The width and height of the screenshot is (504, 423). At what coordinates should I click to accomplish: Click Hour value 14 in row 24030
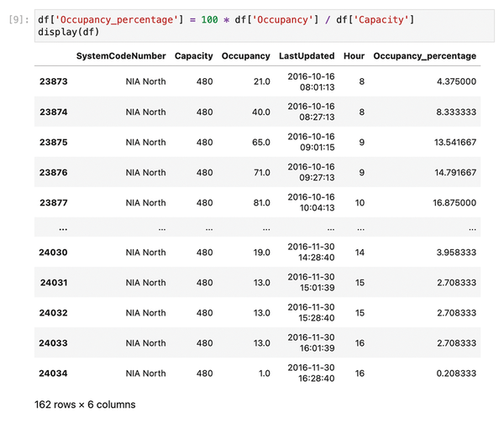pos(360,253)
